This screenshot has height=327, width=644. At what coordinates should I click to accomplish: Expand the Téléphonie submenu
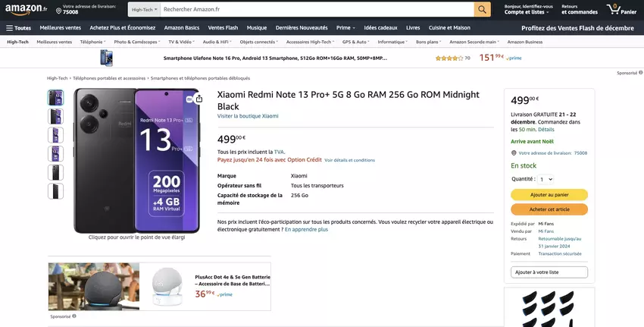[x=93, y=42]
